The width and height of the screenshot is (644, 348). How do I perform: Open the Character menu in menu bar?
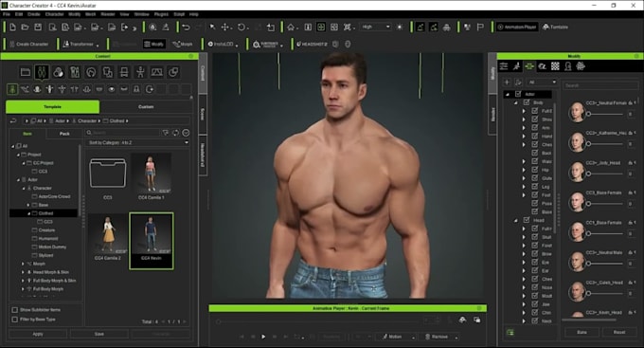tap(54, 14)
